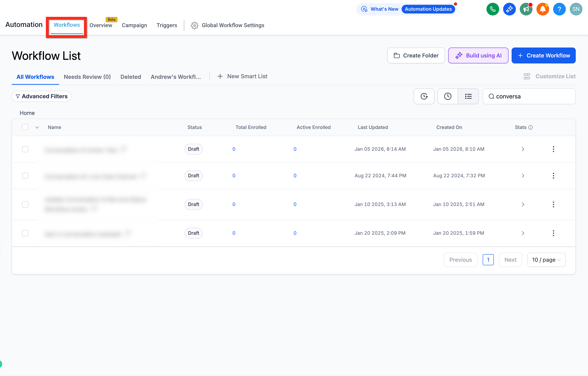Screen dimensions: 588x376
Task: Open the green phone dialer icon
Action: click(x=492, y=9)
